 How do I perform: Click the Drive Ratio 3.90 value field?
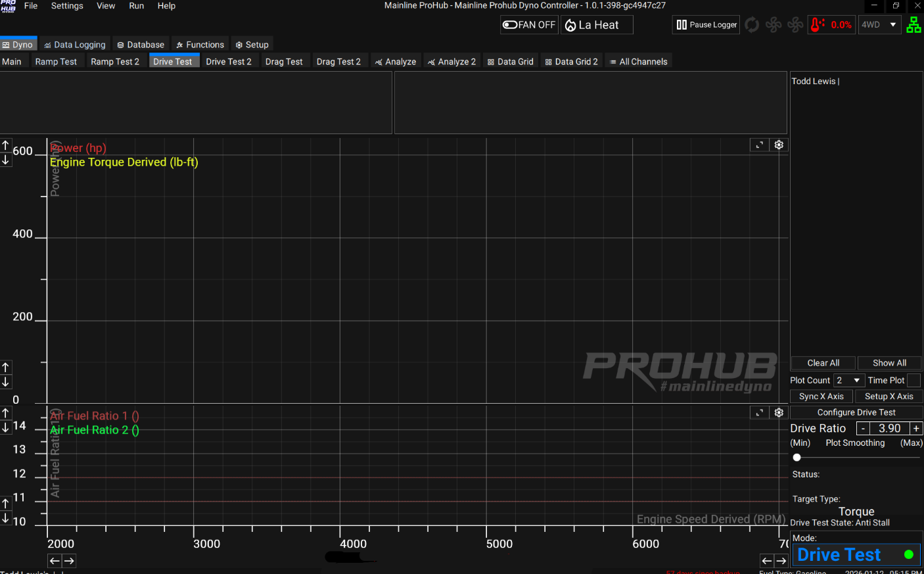point(890,429)
